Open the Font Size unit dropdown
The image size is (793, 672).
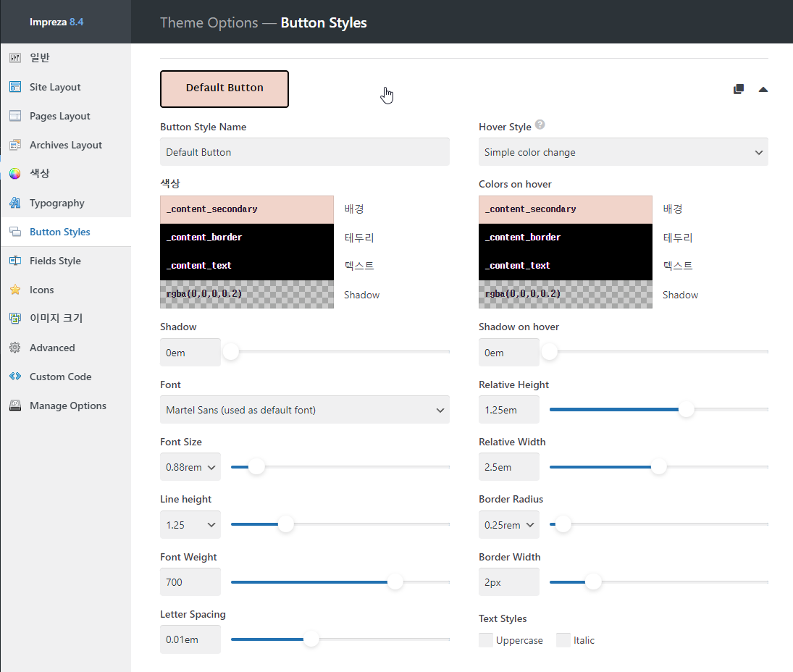(190, 467)
